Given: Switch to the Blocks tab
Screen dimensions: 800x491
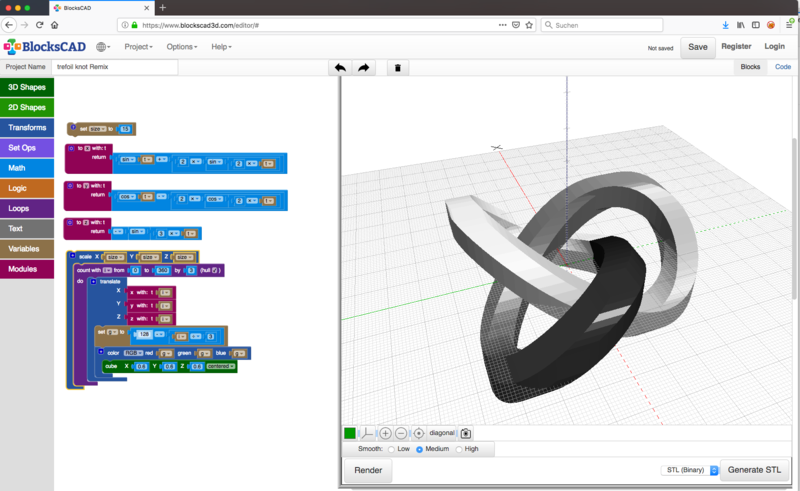Looking at the screenshot, I should [750, 67].
